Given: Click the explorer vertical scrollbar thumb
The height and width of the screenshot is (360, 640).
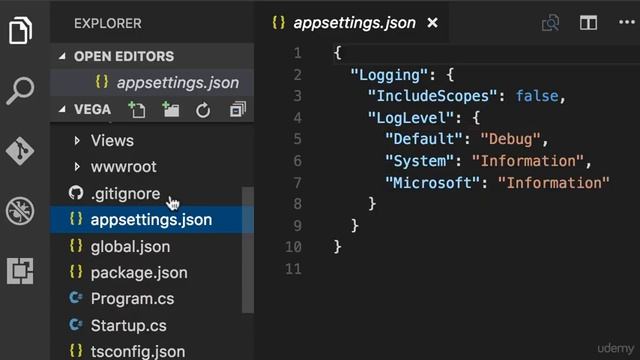Looking at the screenshot, I should click(248, 250).
